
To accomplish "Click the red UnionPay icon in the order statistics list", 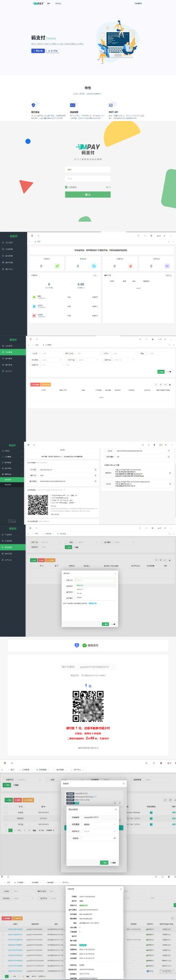I will pyautogui.click(x=34, y=315).
